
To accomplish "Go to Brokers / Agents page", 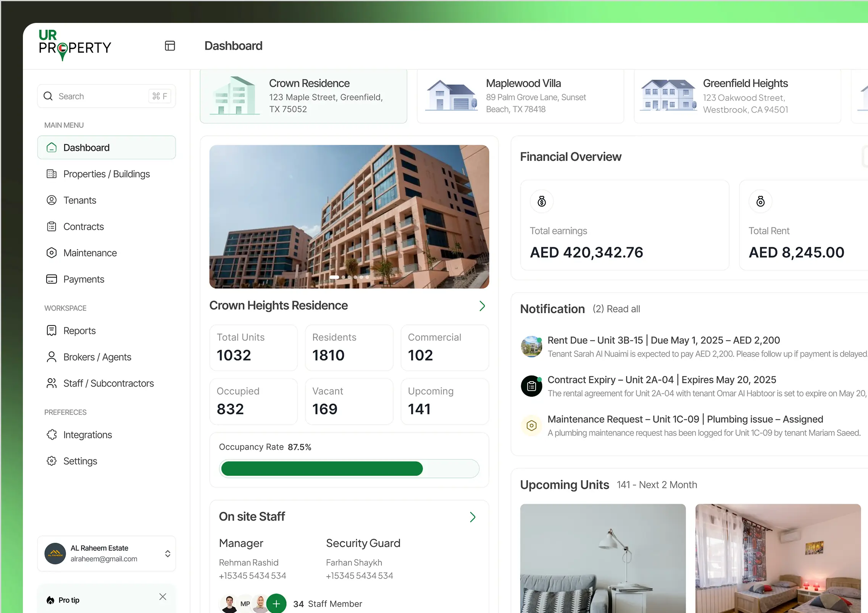I will pos(97,357).
